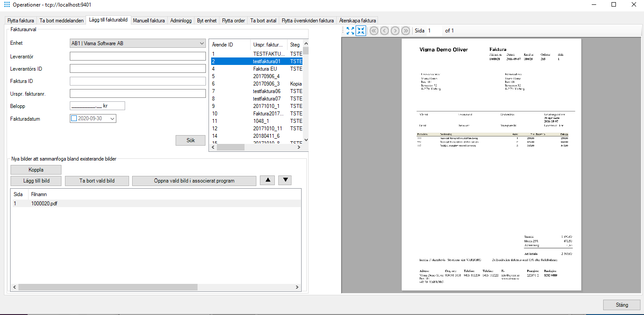This screenshot has width=644, height=315.
Task: Open selected image in associated program
Action: tap(194, 180)
